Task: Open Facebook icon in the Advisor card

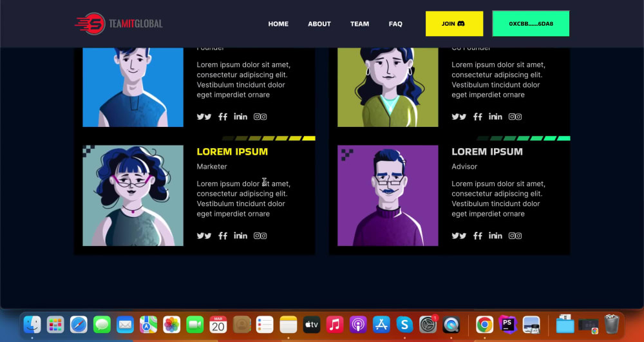Action: point(478,236)
